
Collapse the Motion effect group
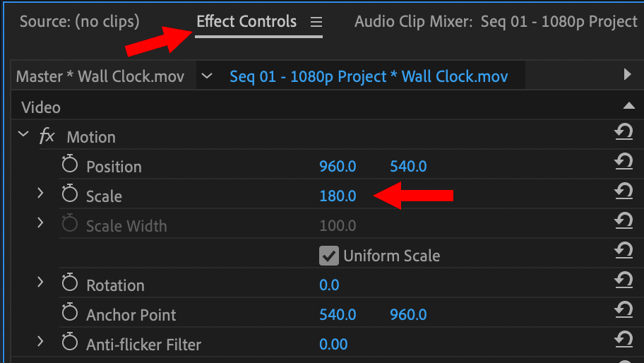[x=23, y=134]
